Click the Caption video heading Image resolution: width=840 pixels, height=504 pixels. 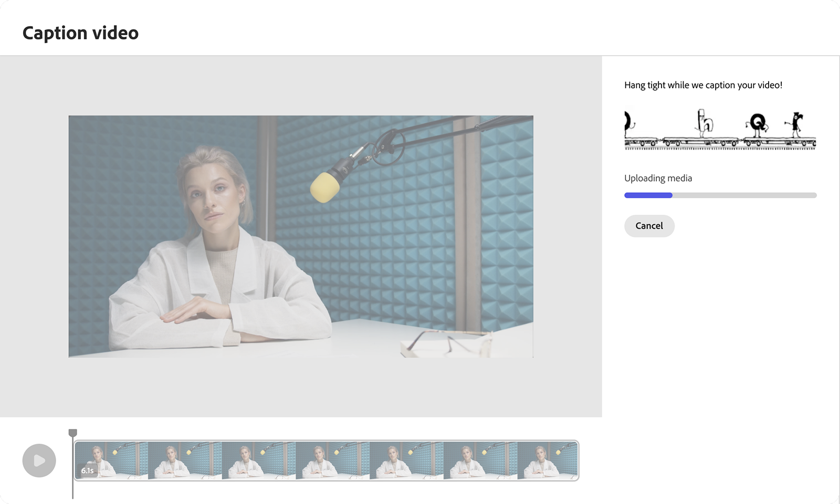(80, 33)
